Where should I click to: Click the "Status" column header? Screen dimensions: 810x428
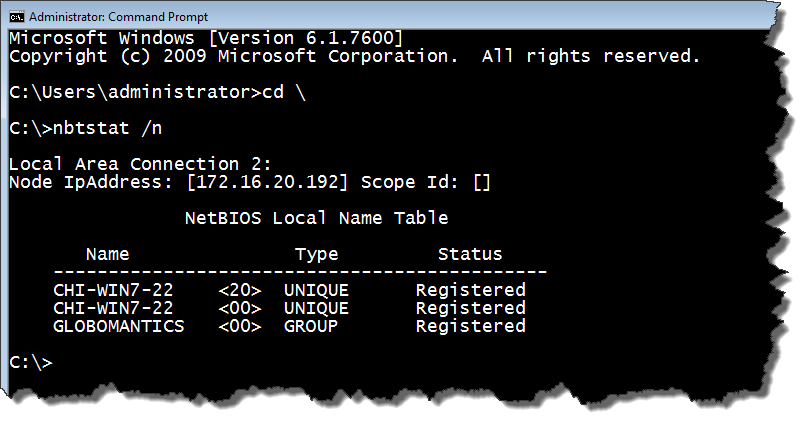tap(470, 254)
